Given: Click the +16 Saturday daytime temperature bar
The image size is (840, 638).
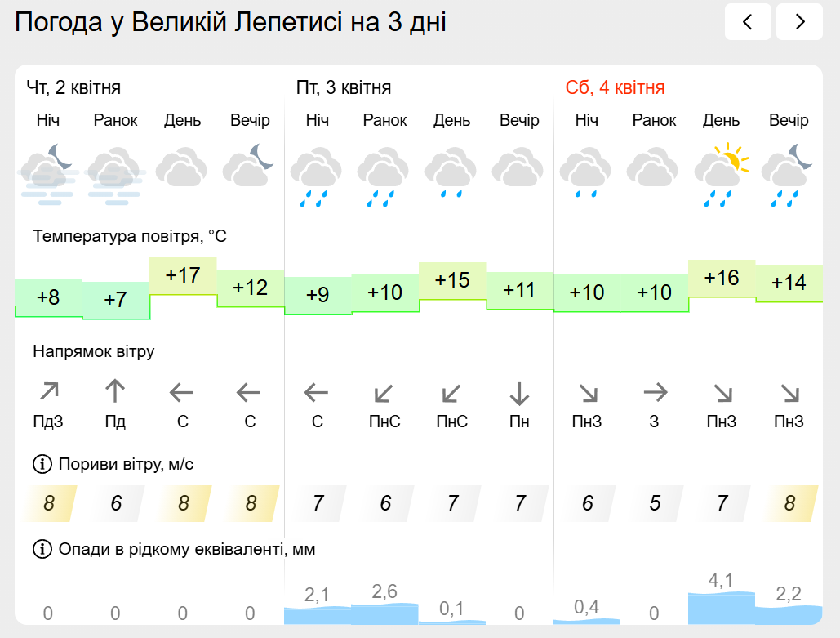Looking at the screenshot, I should 722,279.
